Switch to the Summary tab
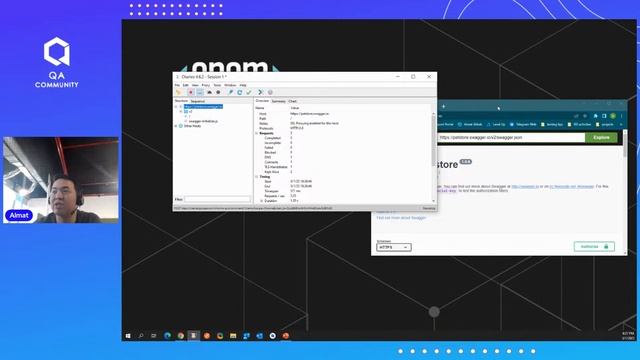The height and width of the screenshot is (360, 640). 279,101
